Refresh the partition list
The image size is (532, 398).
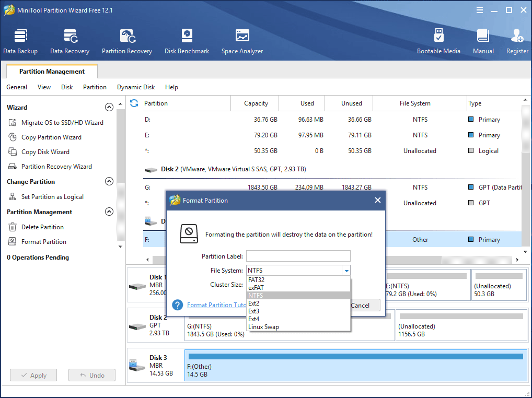pyautogui.click(x=134, y=103)
